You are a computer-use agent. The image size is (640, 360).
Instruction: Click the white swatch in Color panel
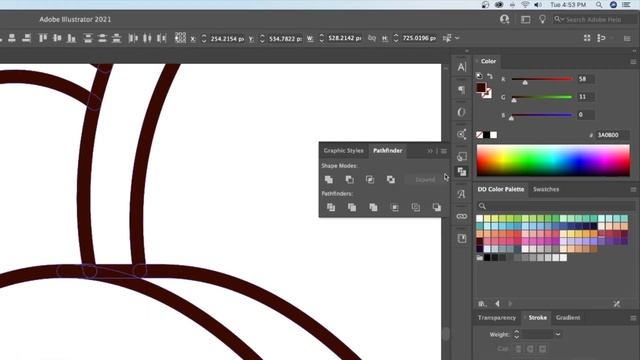click(x=493, y=135)
